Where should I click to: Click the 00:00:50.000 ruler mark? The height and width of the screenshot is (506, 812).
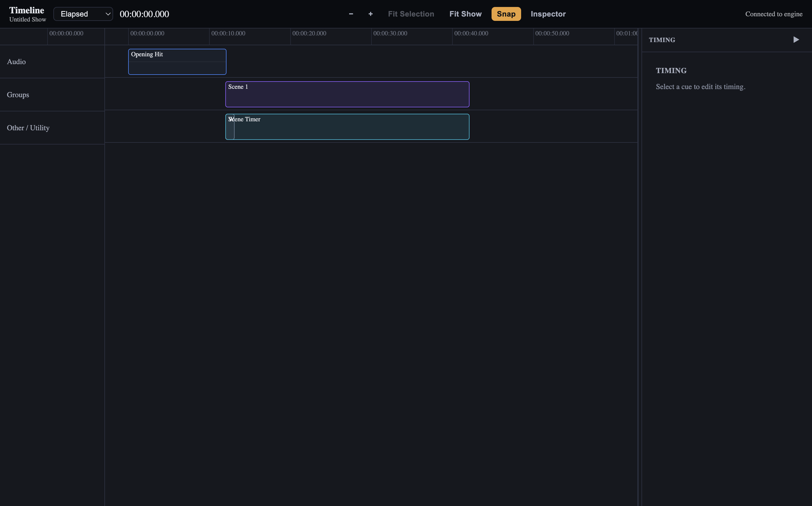point(552,33)
